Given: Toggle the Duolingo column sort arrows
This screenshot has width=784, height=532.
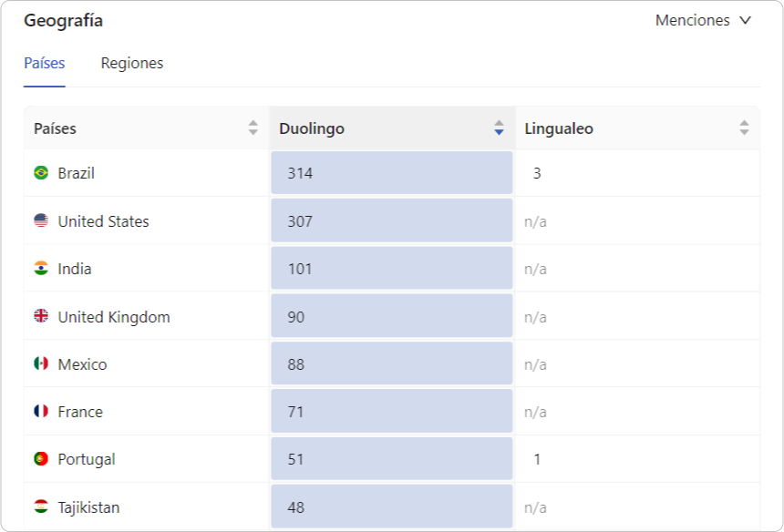Looking at the screenshot, I should pyautogui.click(x=499, y=128).
